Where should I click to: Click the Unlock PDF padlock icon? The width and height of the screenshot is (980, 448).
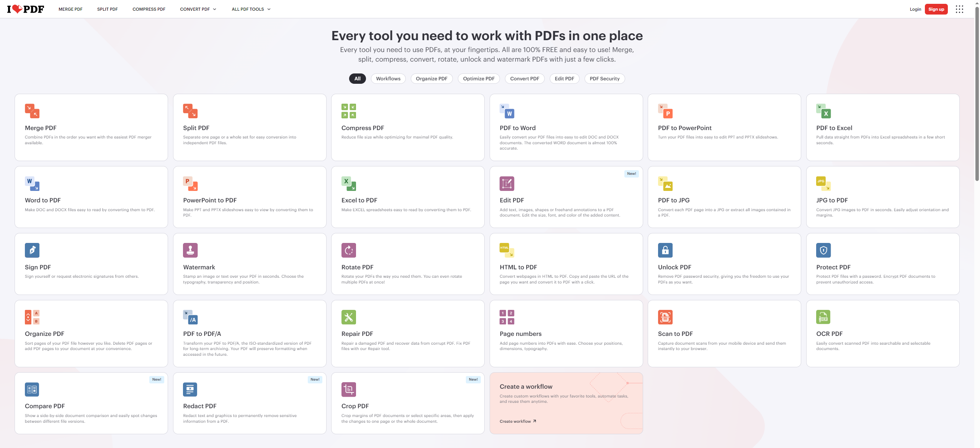coord(665,250)
